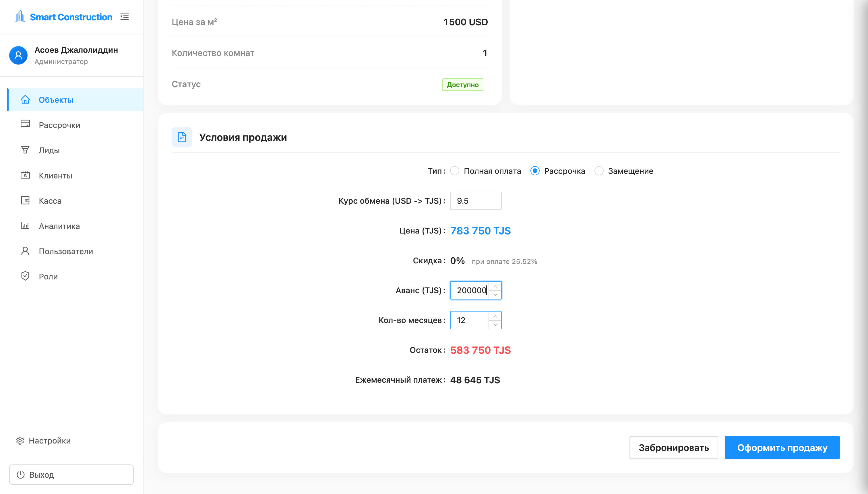Image resolution: width=868 pixels, height=494 pixels.
Task: Click the house icon beside Объекты
Action: [25, 100]
